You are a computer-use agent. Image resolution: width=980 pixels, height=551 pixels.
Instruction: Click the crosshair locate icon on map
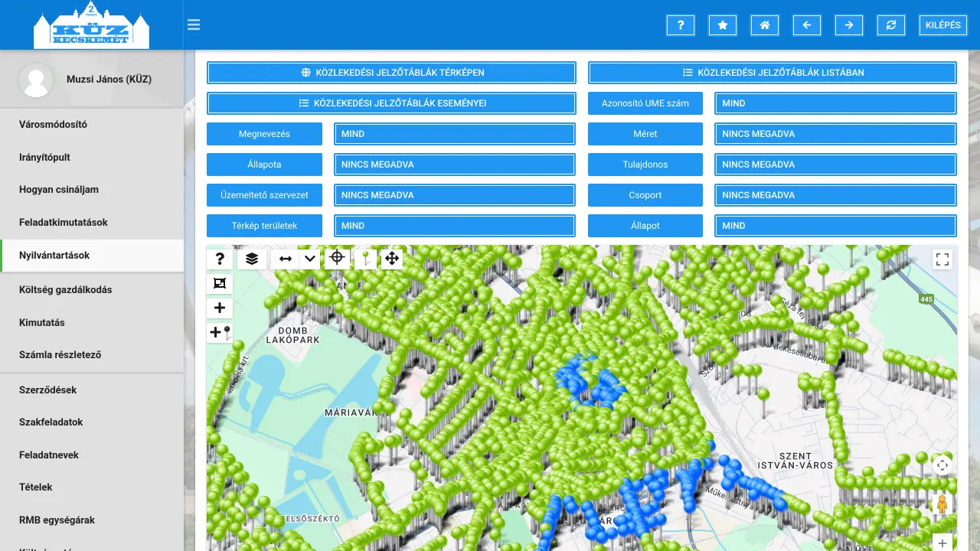[337, 258]
